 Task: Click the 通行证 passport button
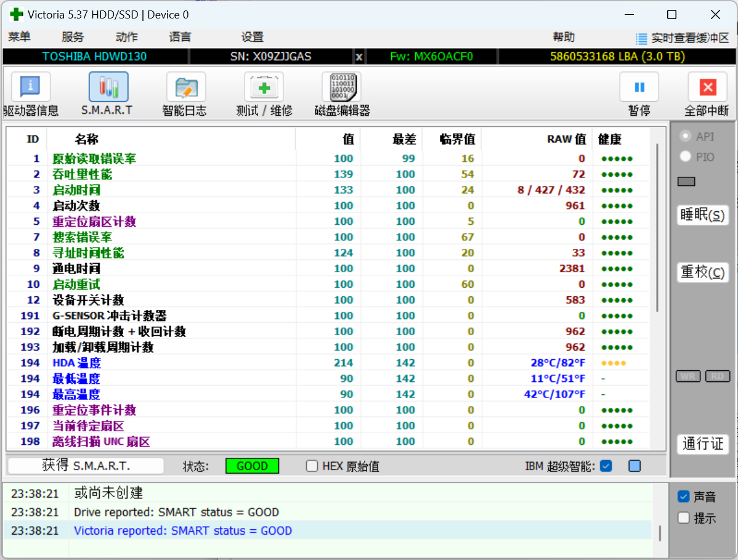[703, 444]
